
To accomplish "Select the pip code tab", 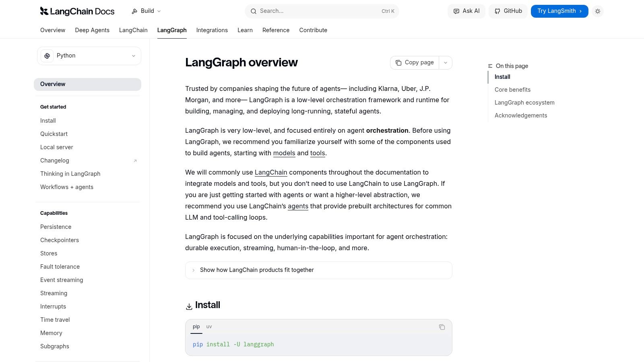I will pos(196,327).
